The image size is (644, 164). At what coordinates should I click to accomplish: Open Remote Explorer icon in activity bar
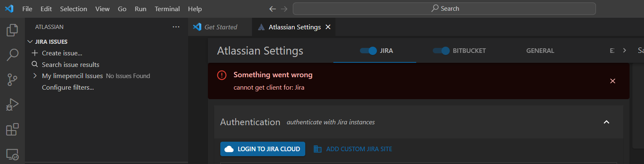pos(12,154)
